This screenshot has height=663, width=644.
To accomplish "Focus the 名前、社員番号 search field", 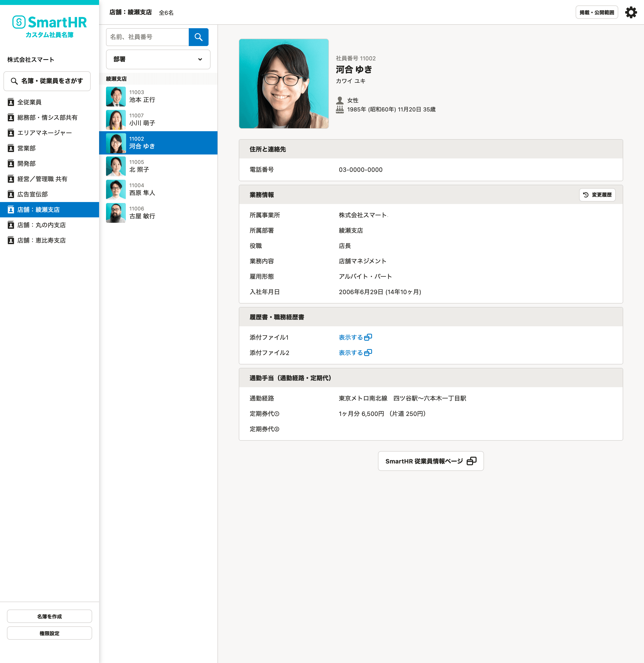I will (148, 37).
